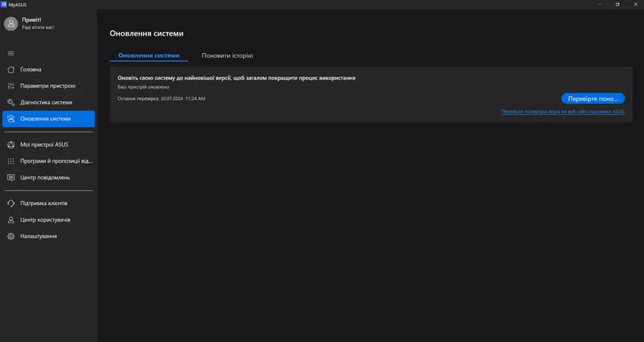Open Параметри пристрою sliders icon
Screen dimensions: 644x342
pos(11,85)
